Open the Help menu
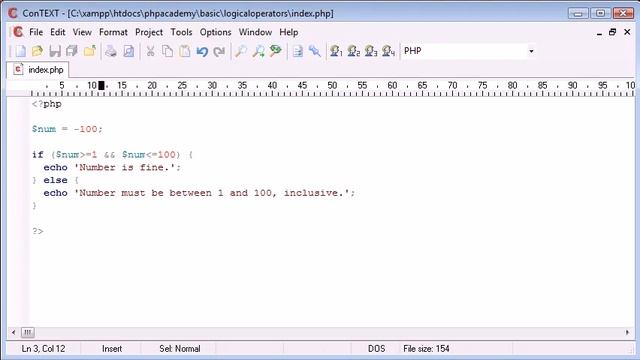640x360 pixels. [x=289, y=32]
